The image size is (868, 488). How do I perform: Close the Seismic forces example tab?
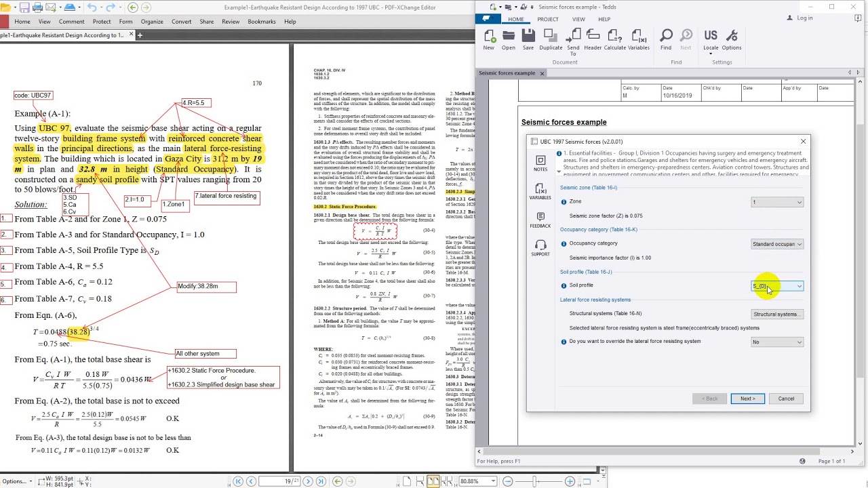[542, 73]
